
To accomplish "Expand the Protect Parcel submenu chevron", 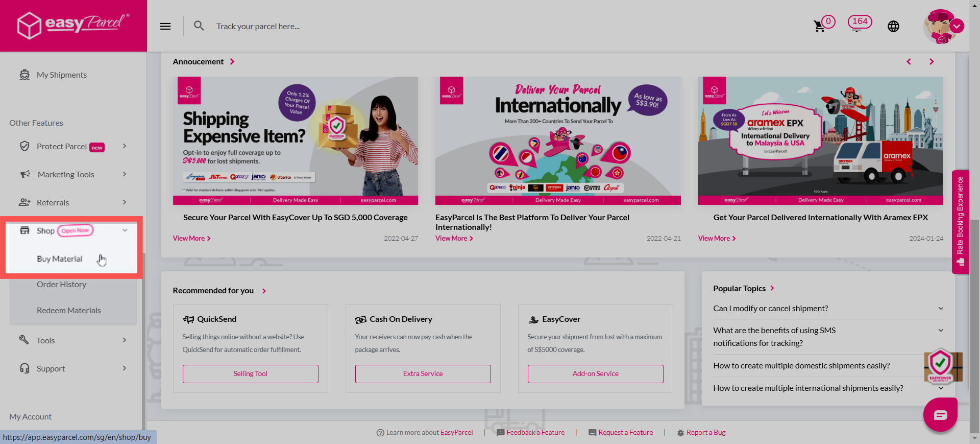I will click(x=125, y=146).
